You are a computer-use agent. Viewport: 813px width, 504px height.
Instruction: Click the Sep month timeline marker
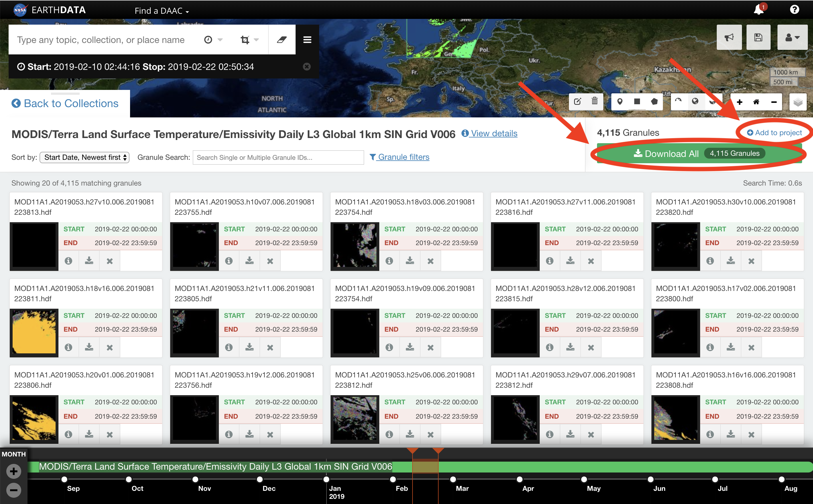click(64, 479)
